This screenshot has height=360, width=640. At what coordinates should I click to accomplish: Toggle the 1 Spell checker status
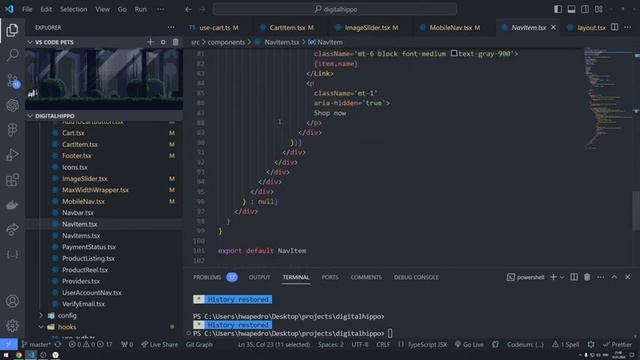click(x=565, y=344)
